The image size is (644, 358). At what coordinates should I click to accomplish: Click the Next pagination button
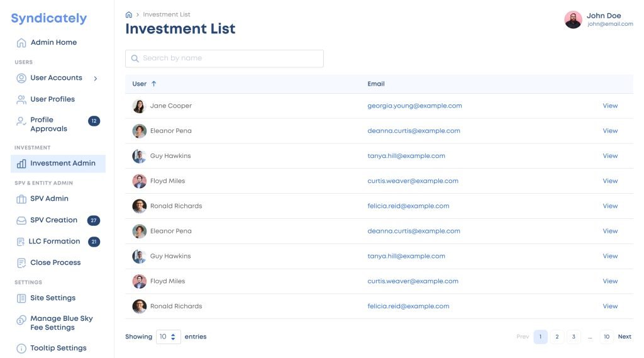click(624, 337)
